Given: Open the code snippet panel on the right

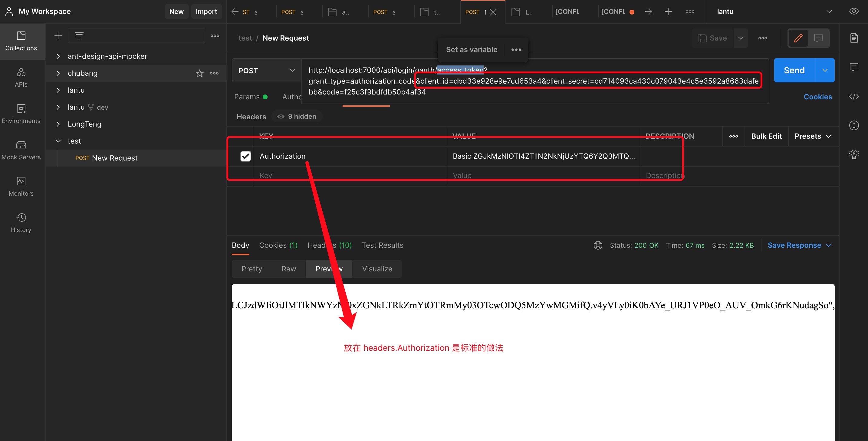Looking at the screenshot, I should (854, 96).
